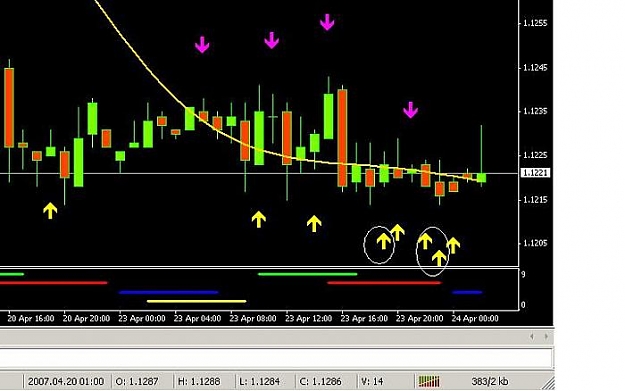Click the current price label 1.1221

pos(535,173)
